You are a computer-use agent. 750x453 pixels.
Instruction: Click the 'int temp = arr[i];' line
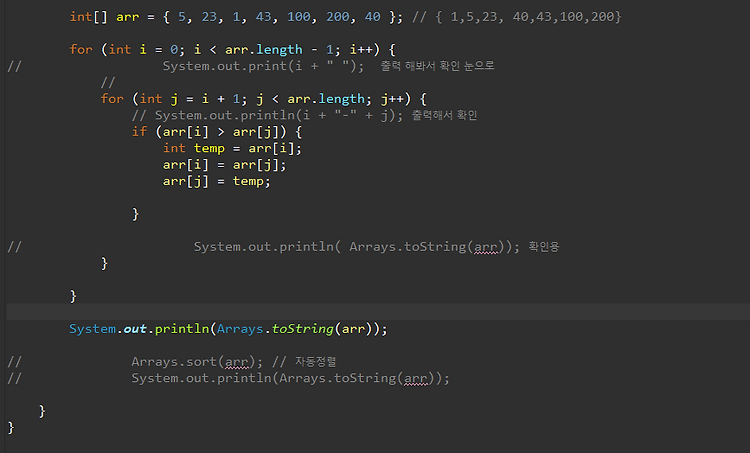[x=232, y=148]
